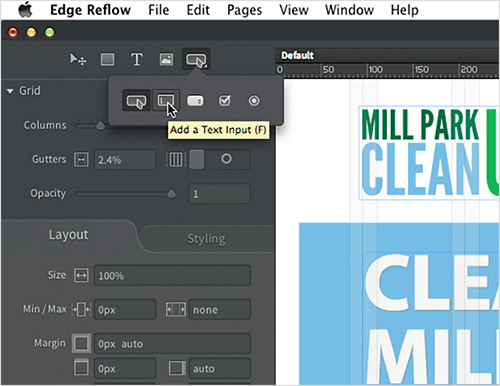Add a Radio button form element
The height and width of the screenshot is (386, 500).
tap(254, 100)
